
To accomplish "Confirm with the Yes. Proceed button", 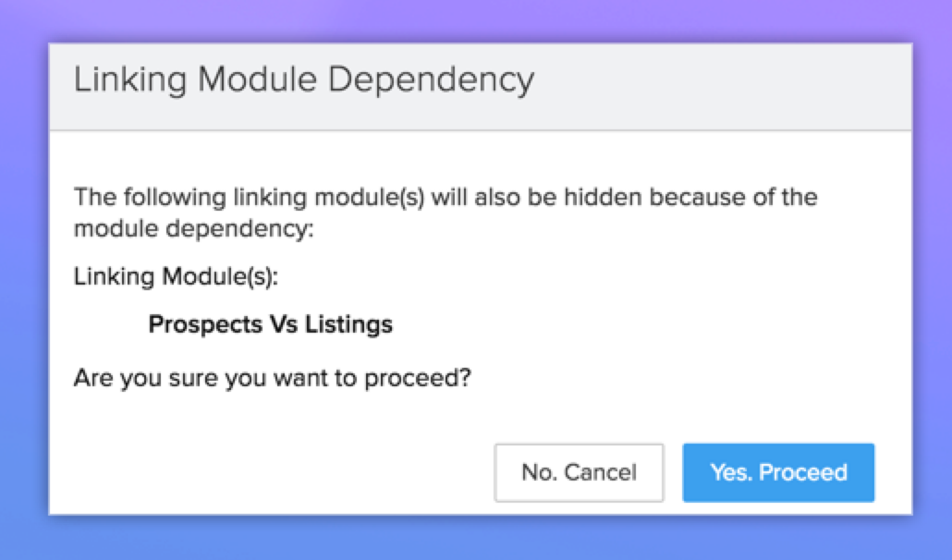I will pos(778,472).
